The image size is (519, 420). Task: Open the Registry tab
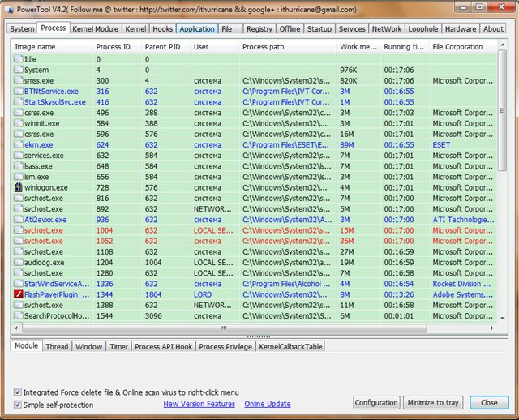pyautogui.click(x=259, y=29)
